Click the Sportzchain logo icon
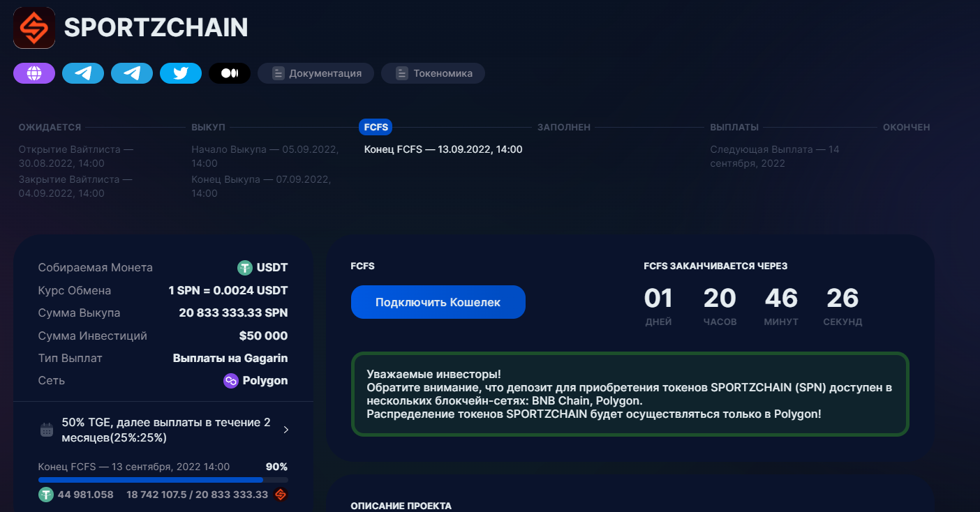980x512 pixels. pos(34,28)
